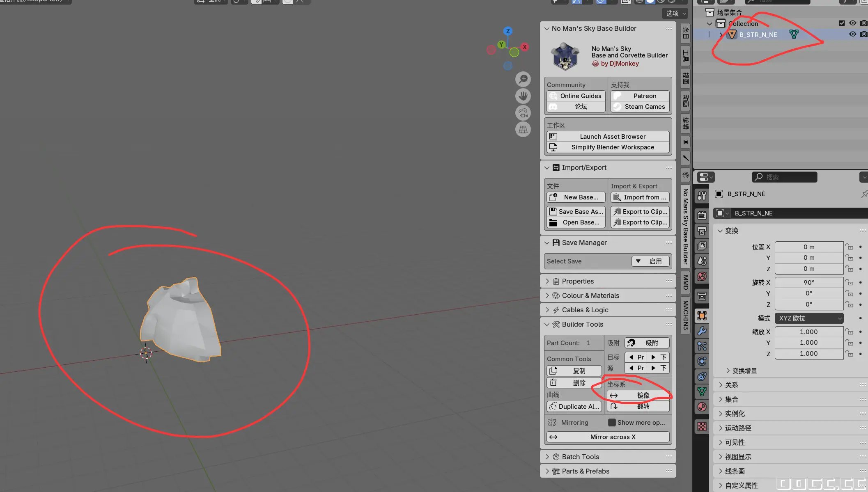868x492 pixels.
Task: Click the pin icon in the properties header
Action: coord(864,194)
